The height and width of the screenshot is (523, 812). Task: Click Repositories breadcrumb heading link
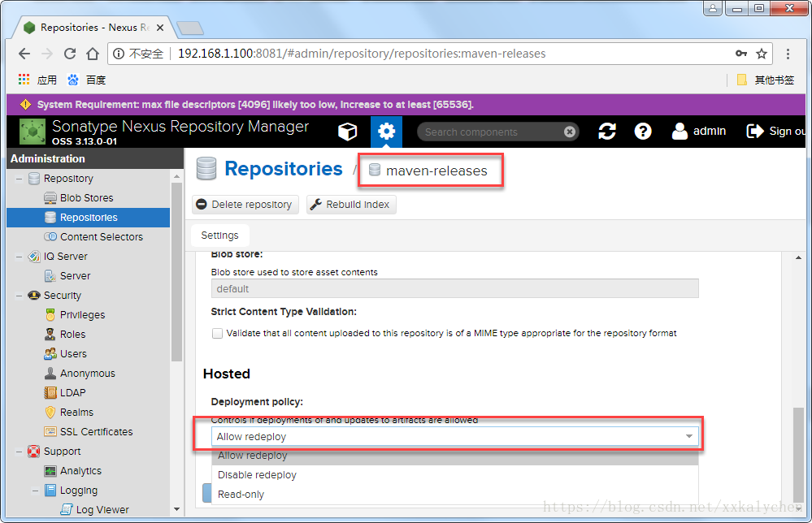click(x=284, y=169)
